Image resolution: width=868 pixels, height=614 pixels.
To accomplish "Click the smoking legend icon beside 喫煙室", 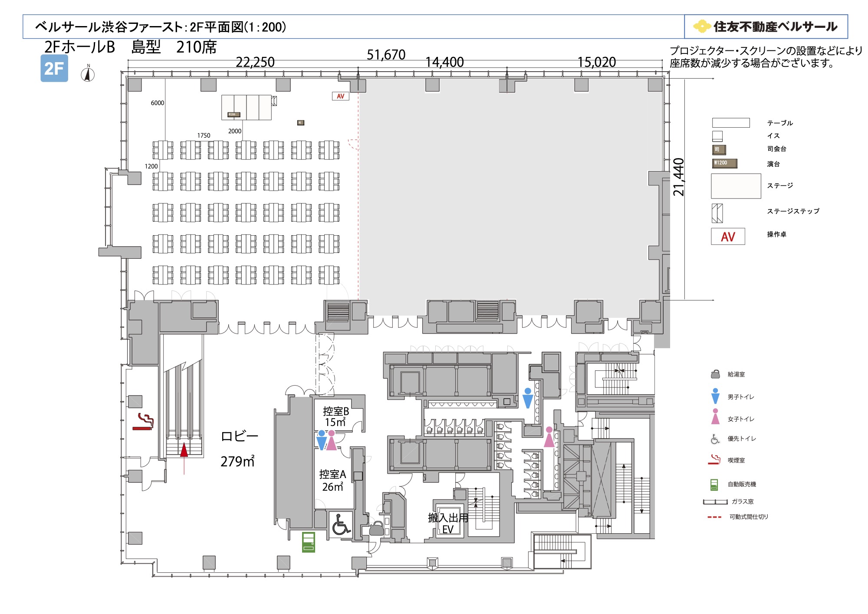I will (714, 459).
